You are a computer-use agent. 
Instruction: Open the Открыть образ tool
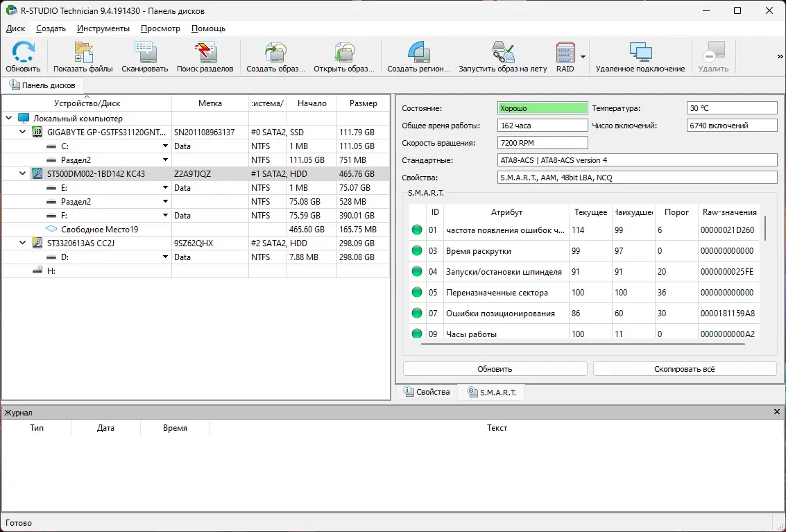344,57
